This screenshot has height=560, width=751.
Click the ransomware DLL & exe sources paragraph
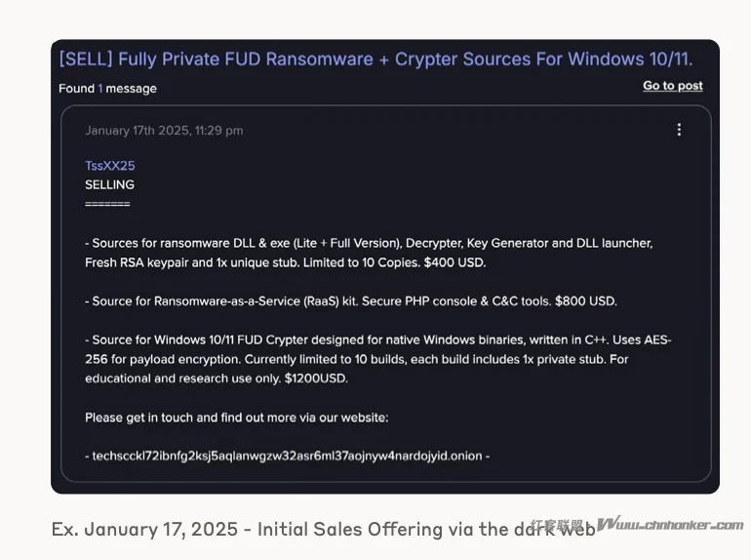369,243
